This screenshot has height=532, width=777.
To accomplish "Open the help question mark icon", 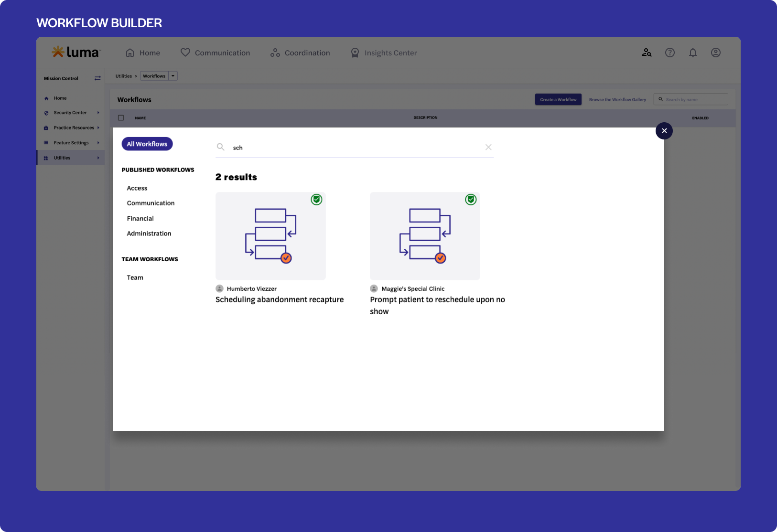I will [669, 53].
